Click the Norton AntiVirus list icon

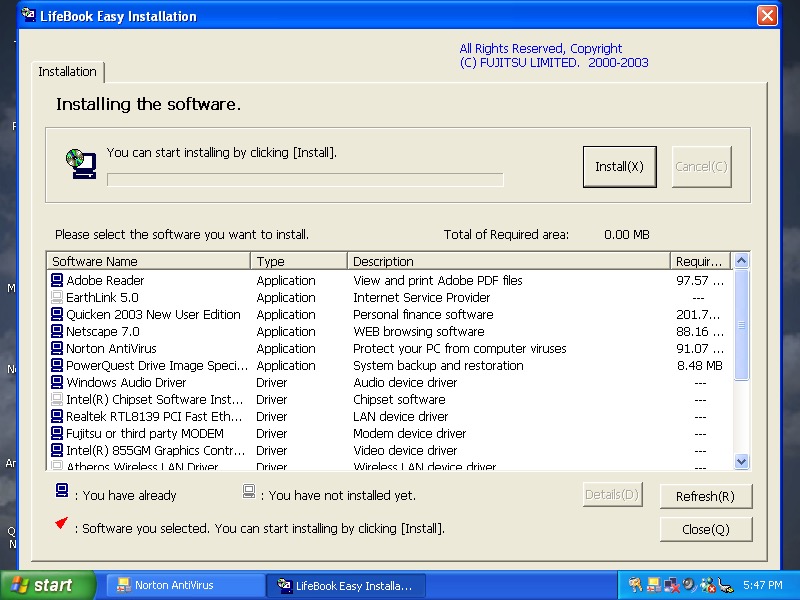point(57,349)
